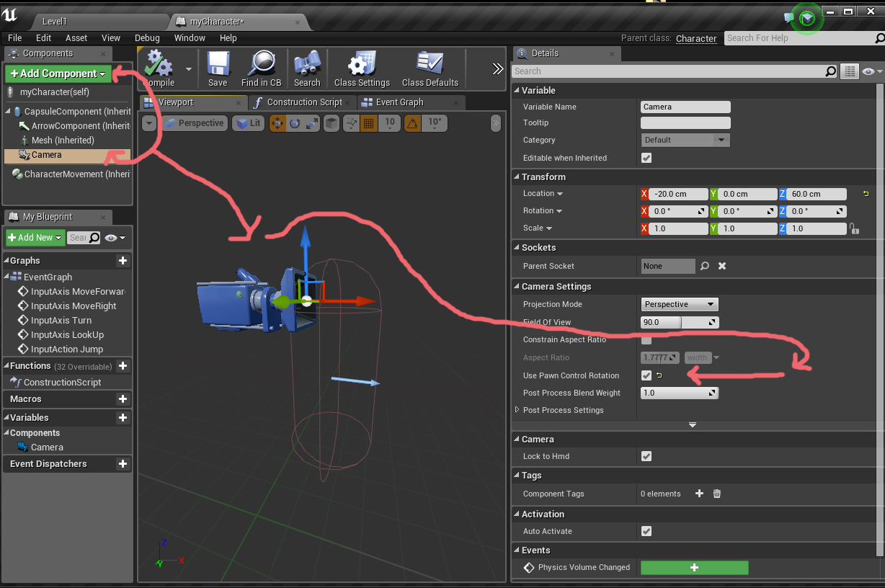Clear Parent Socket with X icon

[x=722, y=266]
